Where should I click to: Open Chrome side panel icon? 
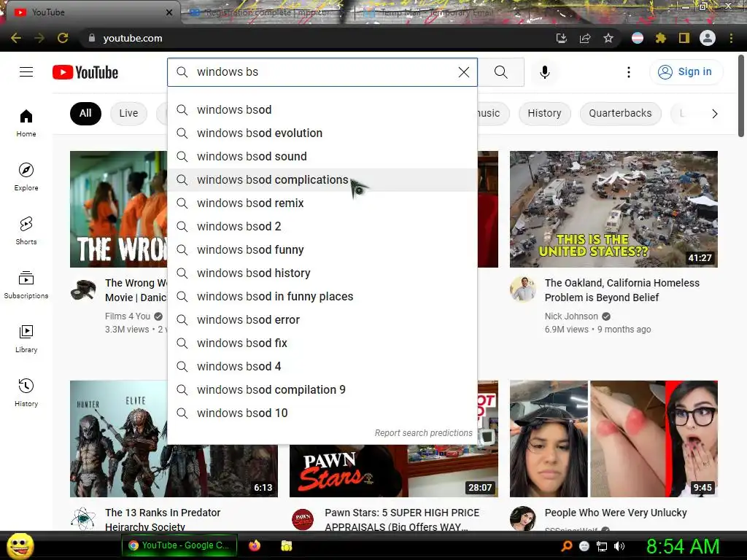[684, 38]
